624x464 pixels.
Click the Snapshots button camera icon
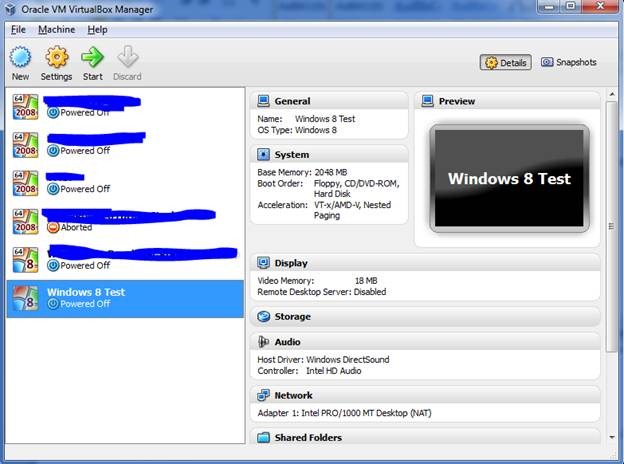coord(547,62)
